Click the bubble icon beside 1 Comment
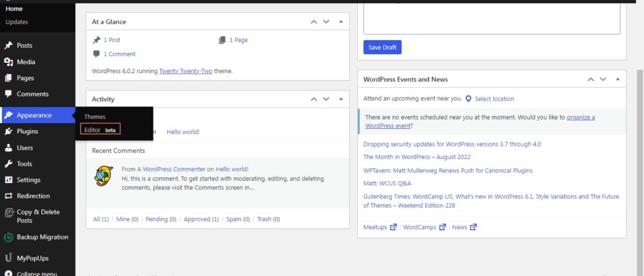The width and height of the screenshot is (644, 276). 96,54
